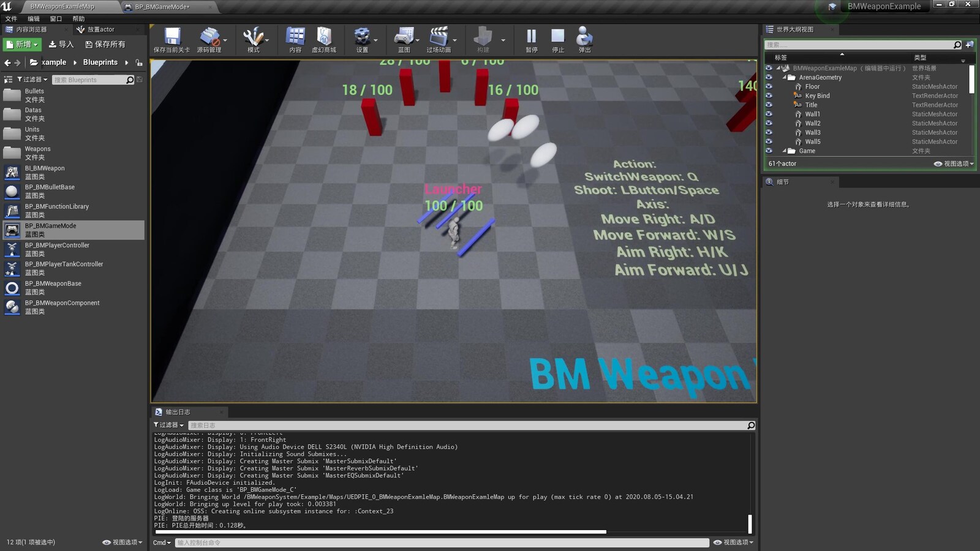Open 过场动画 (Cinematics) from the toolbar

point(440,39)
